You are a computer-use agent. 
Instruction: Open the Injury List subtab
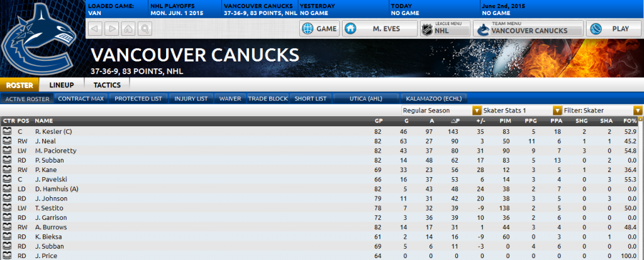191,99
